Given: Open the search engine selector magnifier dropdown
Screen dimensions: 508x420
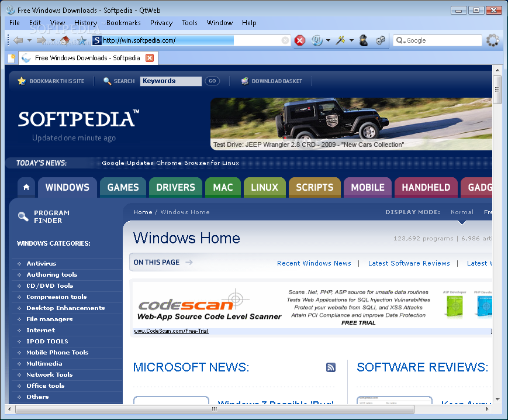Looking at the screenshot, I should [x=401, y=40].
